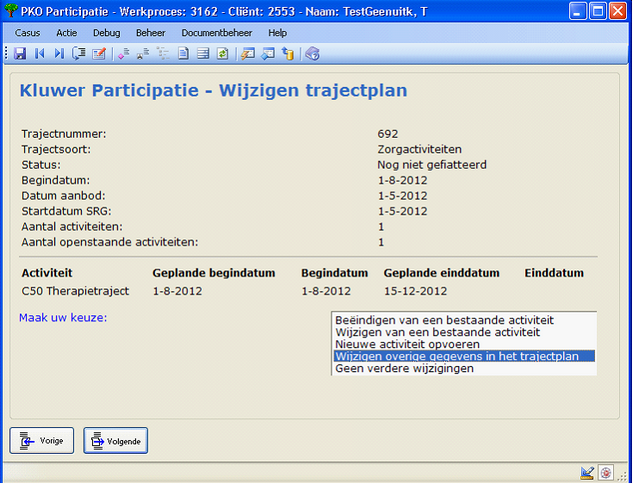Close the PKO Participatie window

[x=618, y=10]
